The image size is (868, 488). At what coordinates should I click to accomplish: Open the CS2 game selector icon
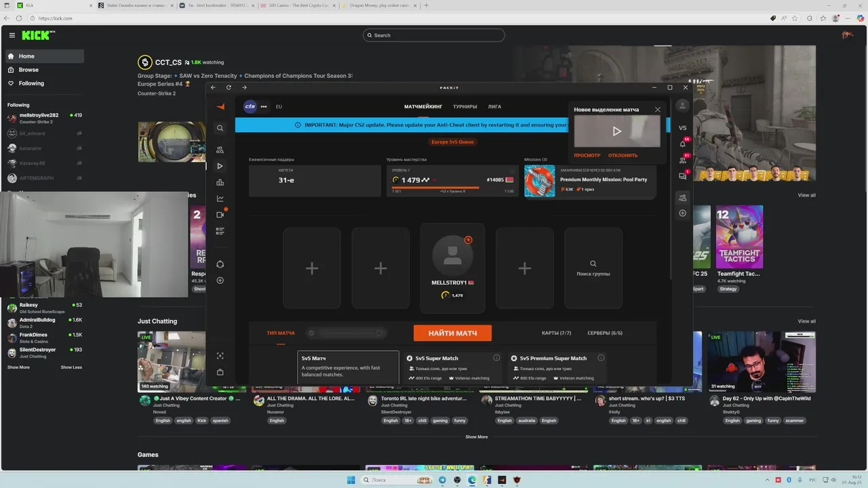[250, 106]
